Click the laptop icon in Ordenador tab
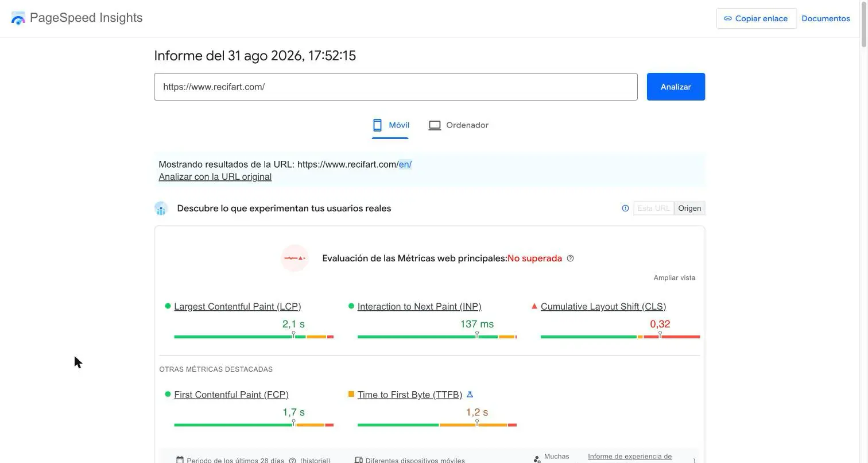868x463 pixels. point(435,125)
